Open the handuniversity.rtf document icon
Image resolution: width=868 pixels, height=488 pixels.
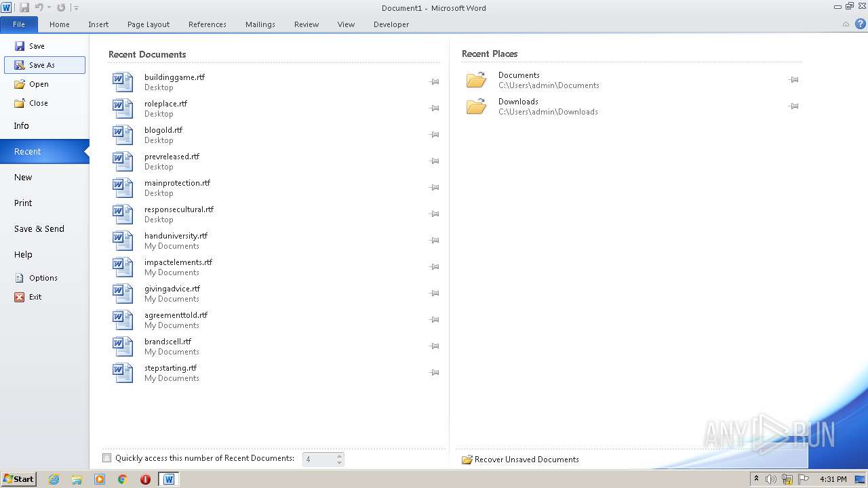click(123, 241)
